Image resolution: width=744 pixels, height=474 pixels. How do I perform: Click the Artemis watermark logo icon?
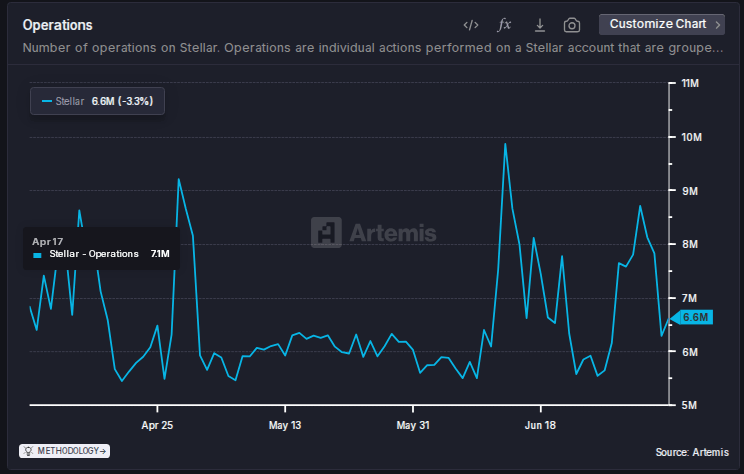pyautogui.click(x=326, y=232)
